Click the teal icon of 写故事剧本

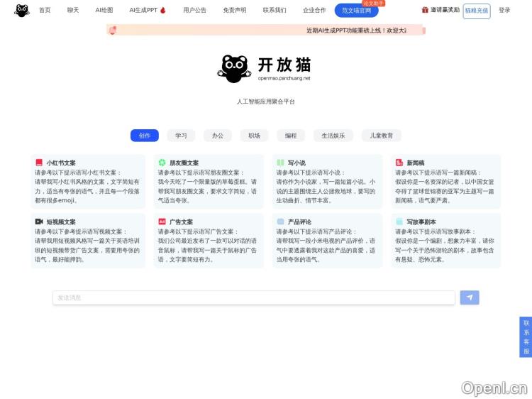tap(399, 222)
